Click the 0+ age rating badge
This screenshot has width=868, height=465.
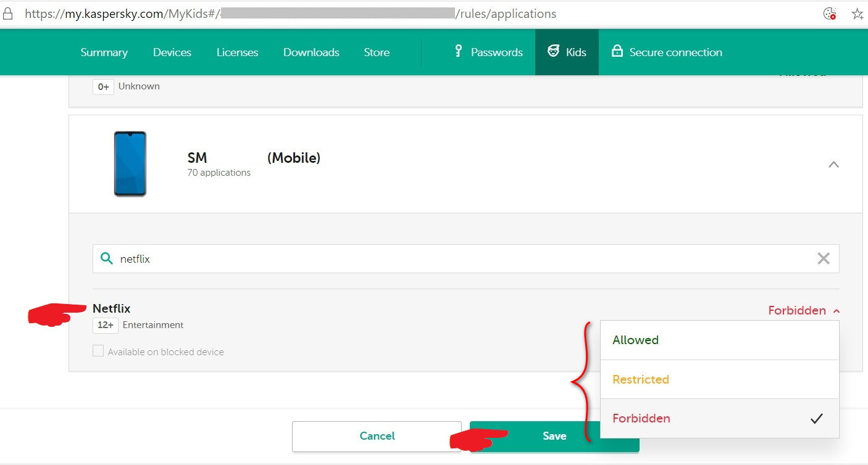pos(103,86)
